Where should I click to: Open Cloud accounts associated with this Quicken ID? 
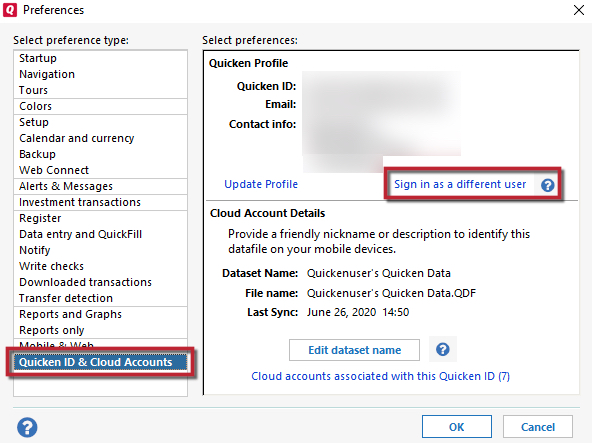pyautogui.click(x=381, y=377)
